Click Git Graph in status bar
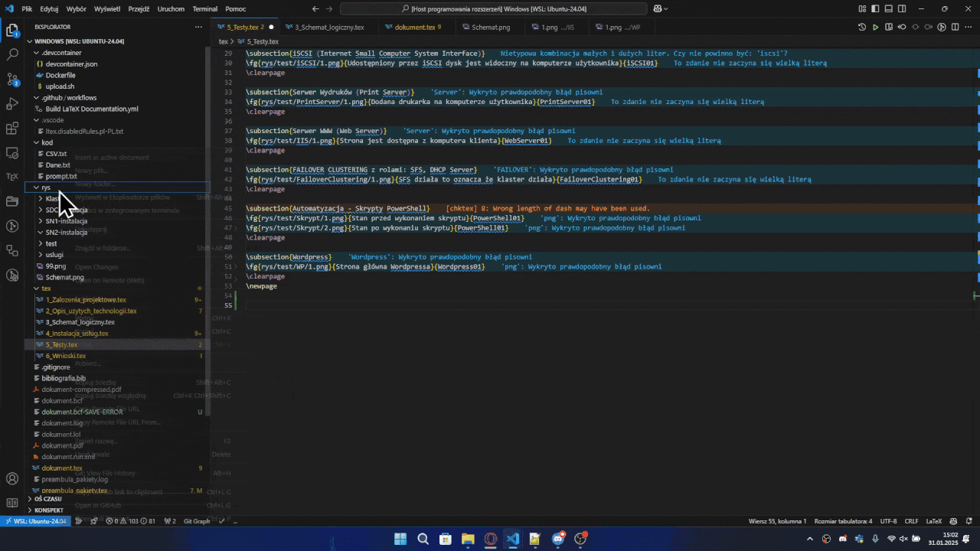This screenshot has height=551, width=980. tap(197, 521)
